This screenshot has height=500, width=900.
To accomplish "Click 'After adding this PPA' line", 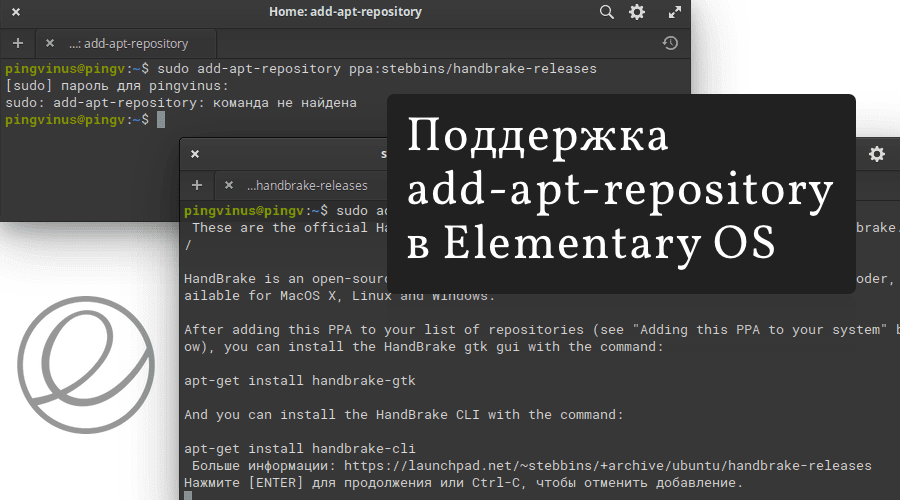I will (540, 330).
